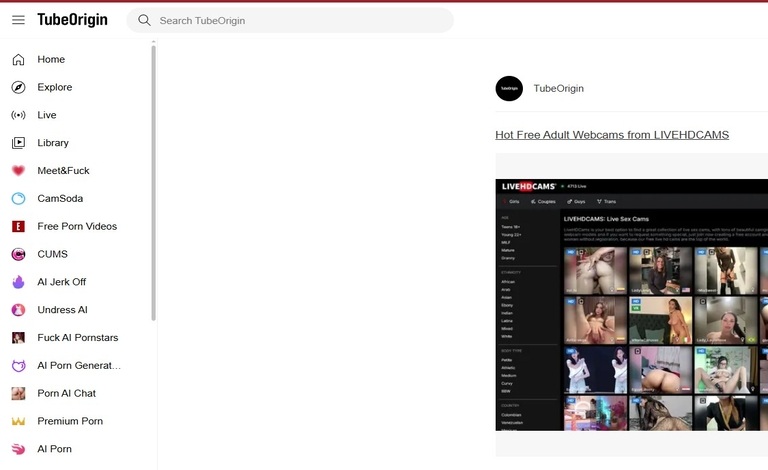Click the CUMS round icon
The image size is (768, 470).
[x=18, y=254]
